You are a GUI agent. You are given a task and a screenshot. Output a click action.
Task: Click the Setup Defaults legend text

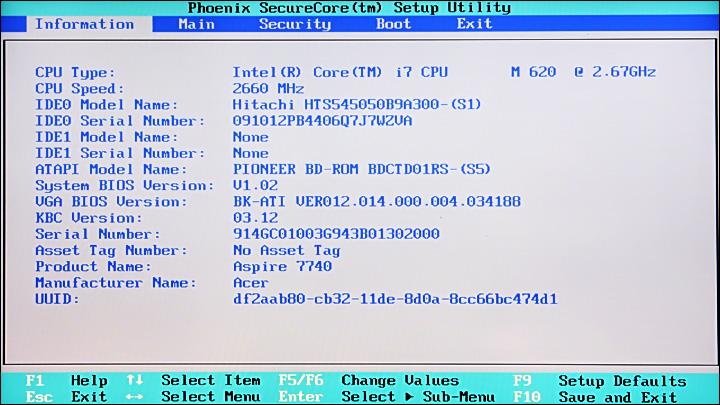(622, 381)
